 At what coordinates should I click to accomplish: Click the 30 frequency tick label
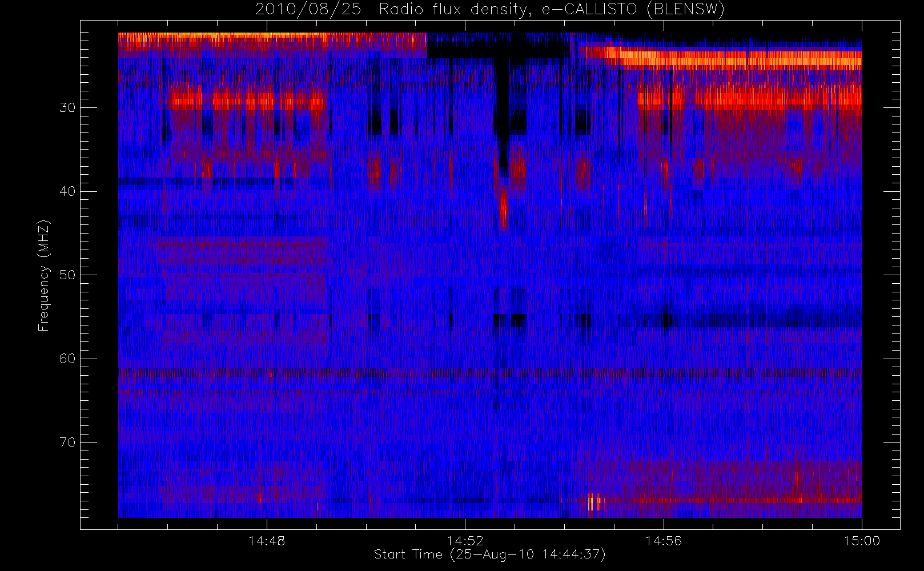67,108
